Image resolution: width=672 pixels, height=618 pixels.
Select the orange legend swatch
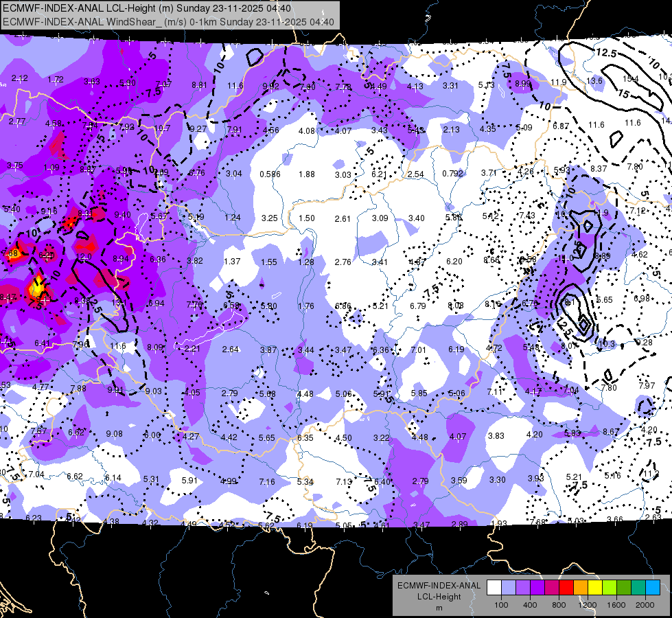click(581, 588)
